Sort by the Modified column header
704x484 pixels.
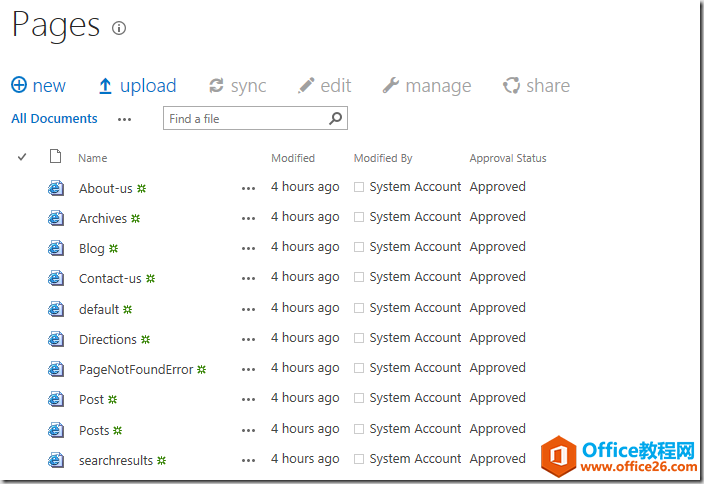click(293, 158)
